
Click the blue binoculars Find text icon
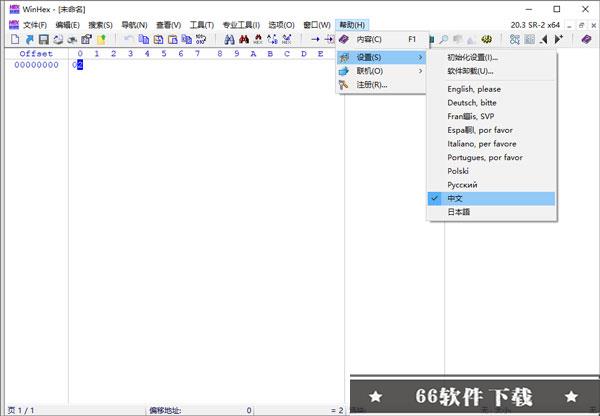pos(229,39)
